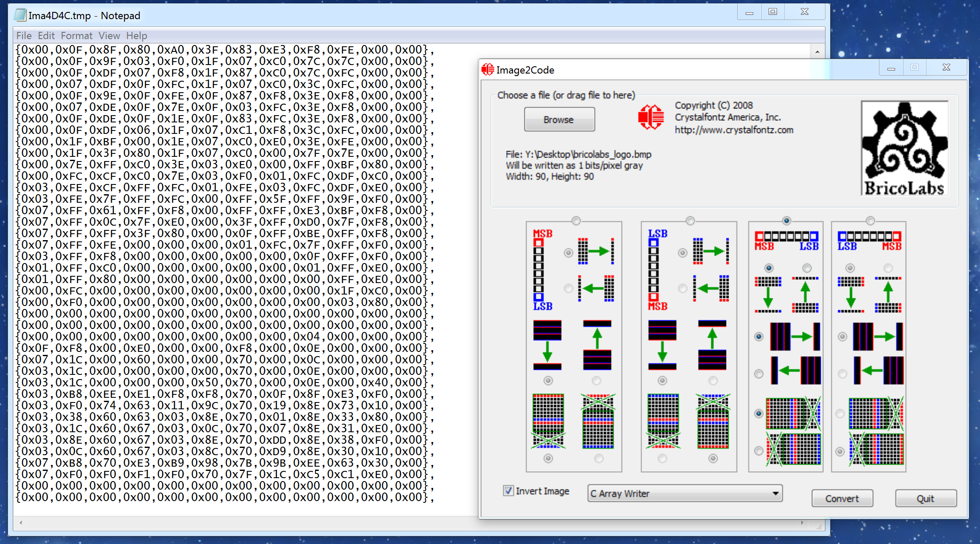Click the vertical LSB-top bit order diagram

[x=654, y=269]
